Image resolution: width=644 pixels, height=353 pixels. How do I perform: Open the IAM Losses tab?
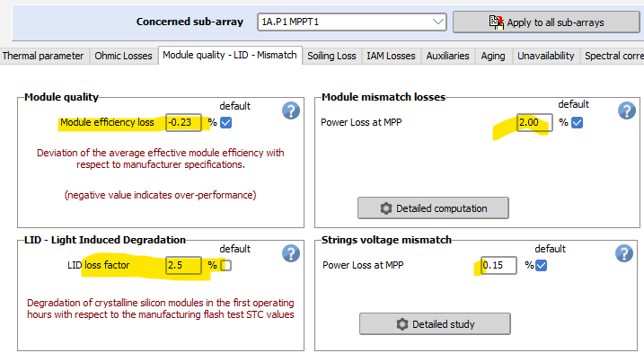click(x=391, y=56)
